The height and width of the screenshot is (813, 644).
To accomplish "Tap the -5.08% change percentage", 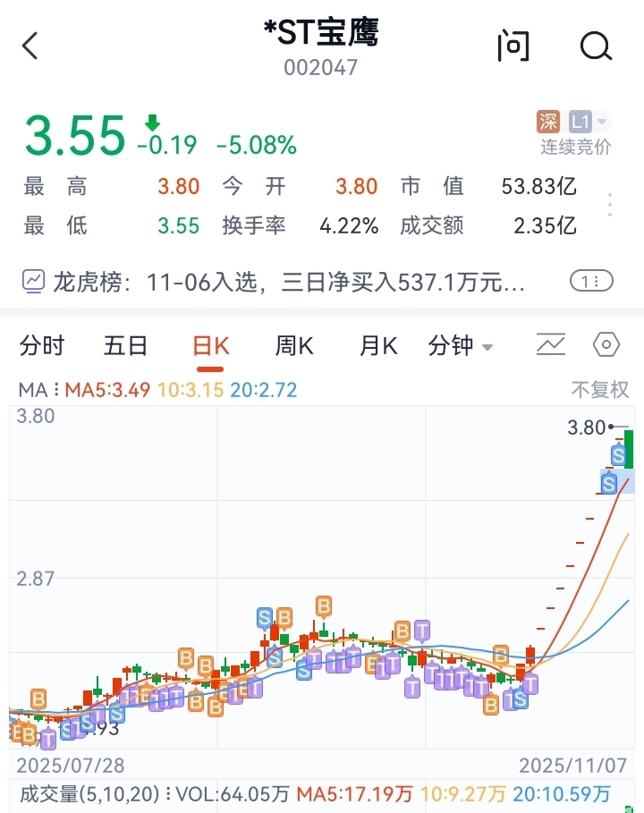I will pyautogui.click(x=257, y=145).
